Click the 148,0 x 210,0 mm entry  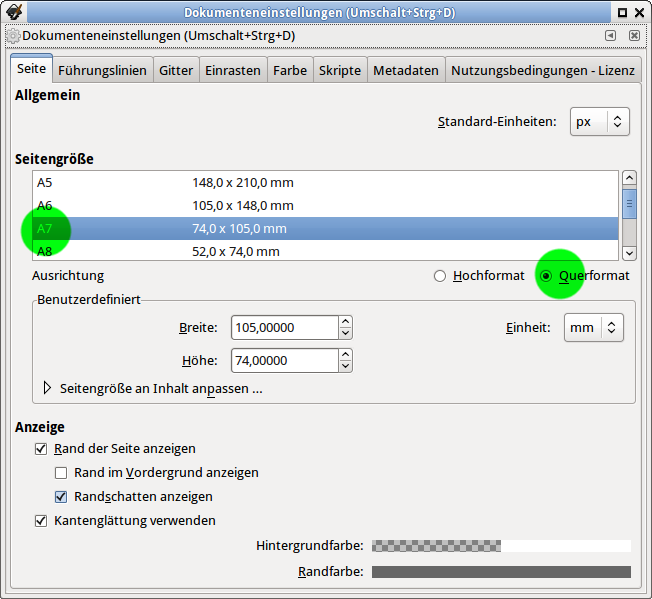click(x=243, y=182)
